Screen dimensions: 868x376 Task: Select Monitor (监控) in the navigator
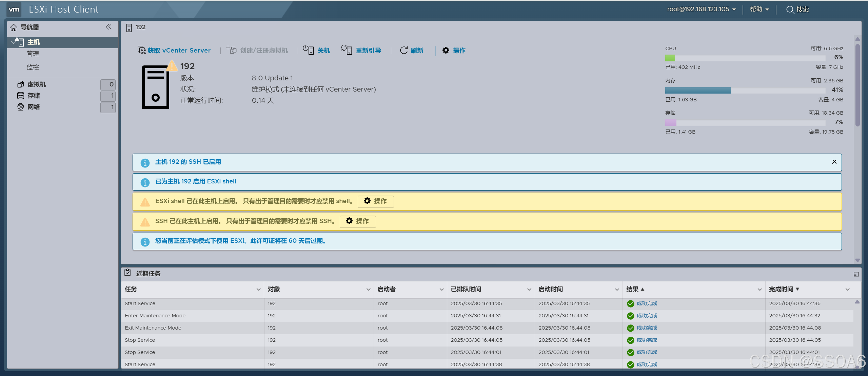pos(33,67)
